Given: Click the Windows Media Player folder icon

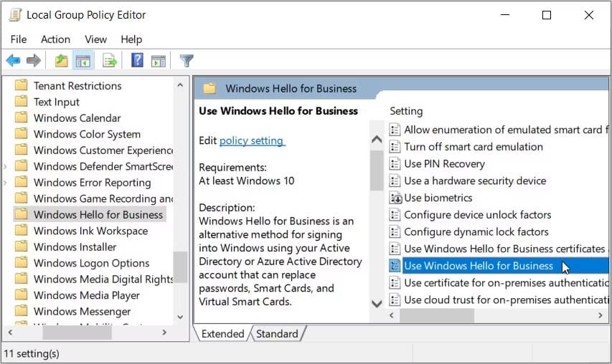Looking at the screenshot, I should tap(22, 295).
